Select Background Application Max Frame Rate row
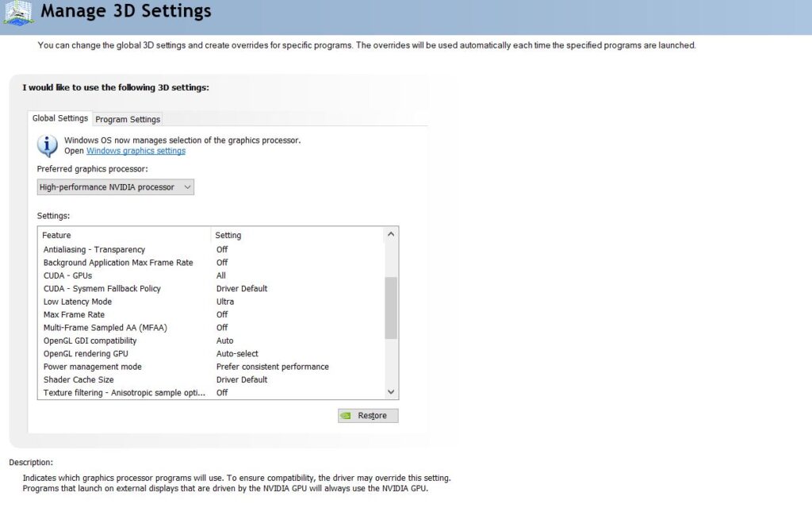 212,263
